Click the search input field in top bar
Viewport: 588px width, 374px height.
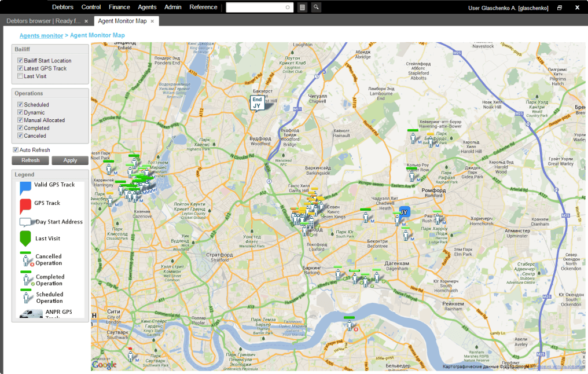259,7
